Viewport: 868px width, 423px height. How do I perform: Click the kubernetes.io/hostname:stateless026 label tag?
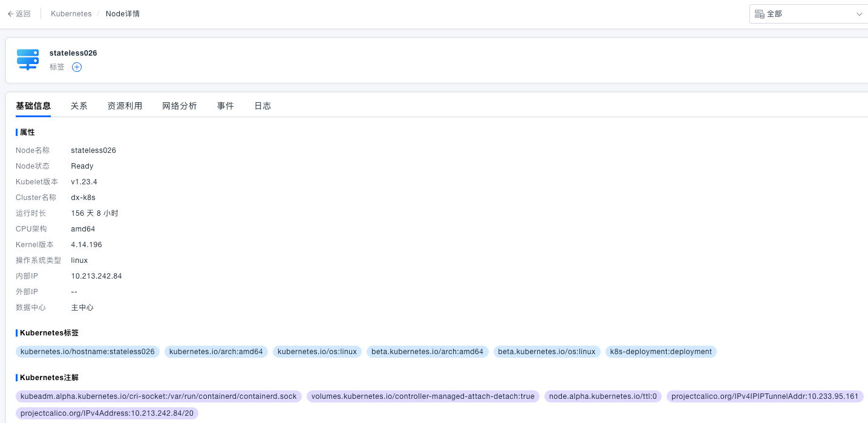point(88,352)
